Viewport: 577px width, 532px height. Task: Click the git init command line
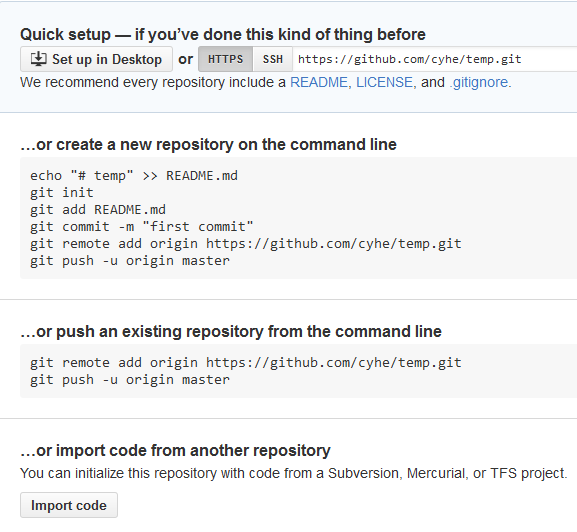tap(62, 193)
